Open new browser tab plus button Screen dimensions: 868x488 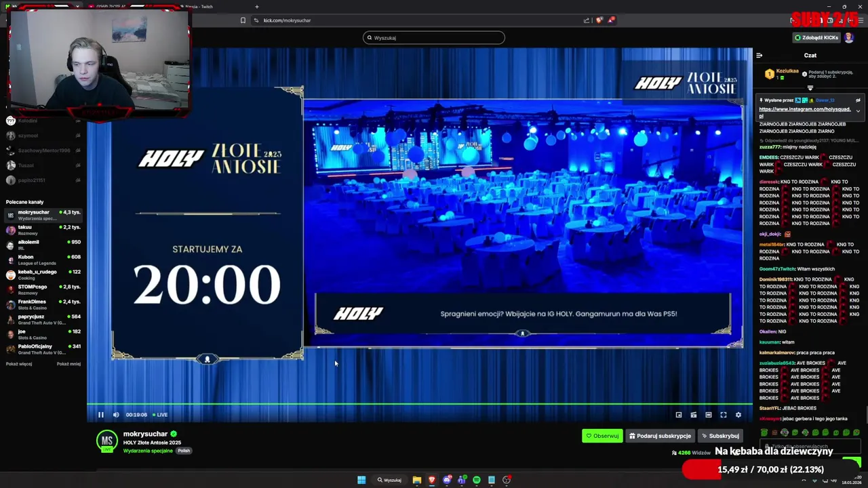[257, 7]
